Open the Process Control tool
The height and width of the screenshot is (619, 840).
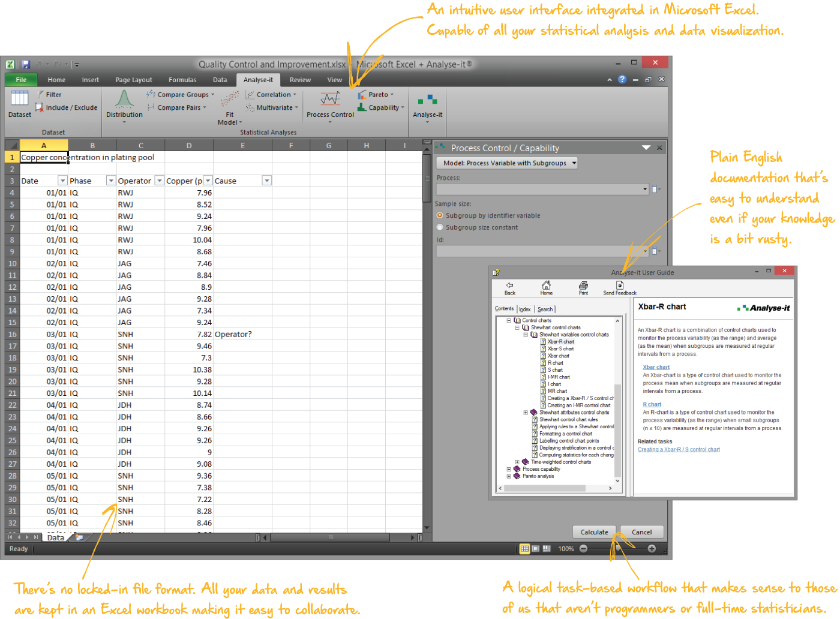point(330,106)
